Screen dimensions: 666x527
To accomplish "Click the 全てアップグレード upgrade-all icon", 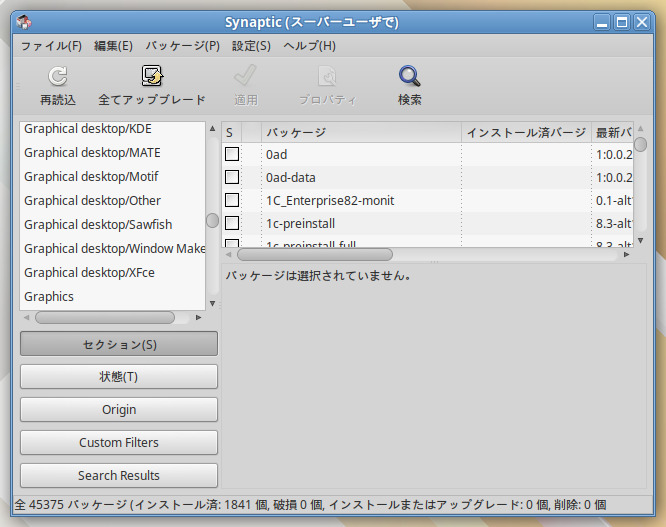I will tap(152, 76).
